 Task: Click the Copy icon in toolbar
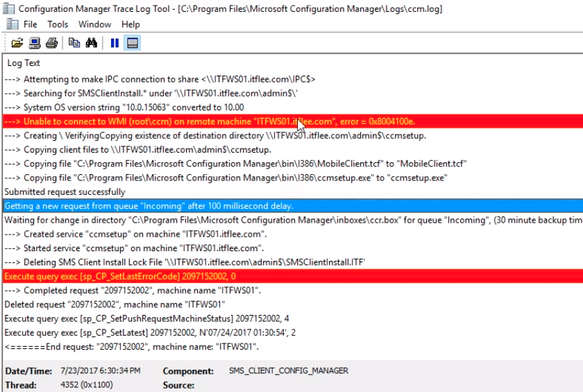tap(74, 43)
